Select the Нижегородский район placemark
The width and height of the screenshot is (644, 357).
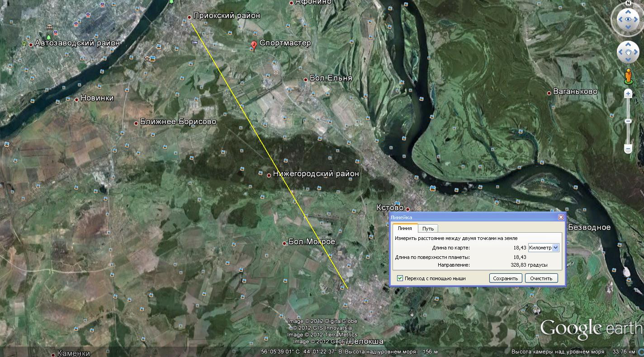coord(269,175)
